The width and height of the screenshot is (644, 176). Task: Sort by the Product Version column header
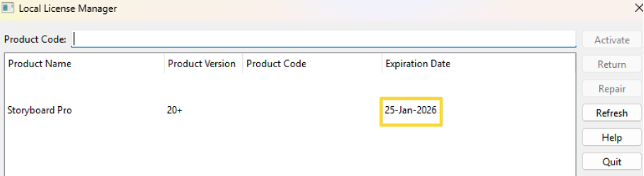[201, 64]
